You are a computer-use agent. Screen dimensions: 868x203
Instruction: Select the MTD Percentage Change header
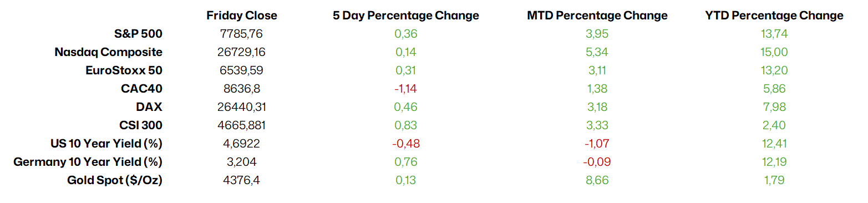[x=597, y=16]
